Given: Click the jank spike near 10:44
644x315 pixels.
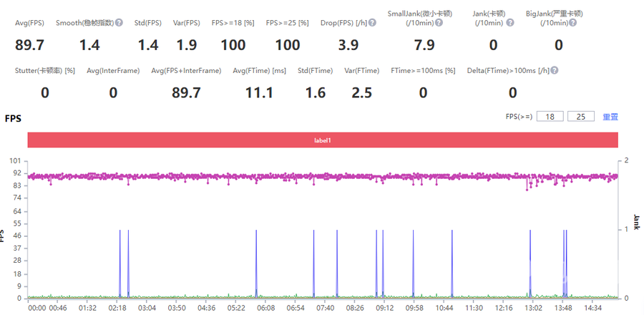Looking at the screenshot, I should [x=452, y=263].
